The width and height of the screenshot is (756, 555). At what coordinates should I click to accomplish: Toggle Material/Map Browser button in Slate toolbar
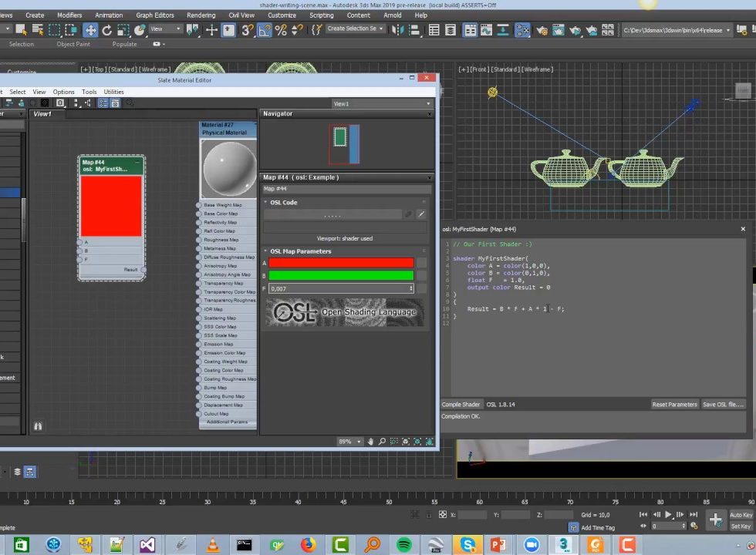(x=103, y=103)
